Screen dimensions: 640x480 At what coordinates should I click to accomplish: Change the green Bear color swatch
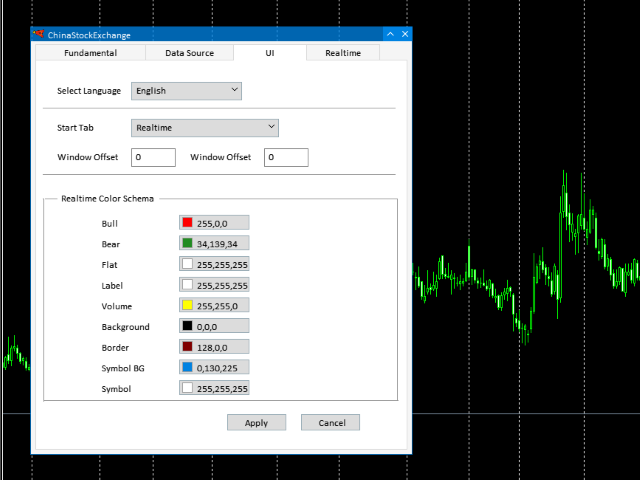(x=187, y=243)
